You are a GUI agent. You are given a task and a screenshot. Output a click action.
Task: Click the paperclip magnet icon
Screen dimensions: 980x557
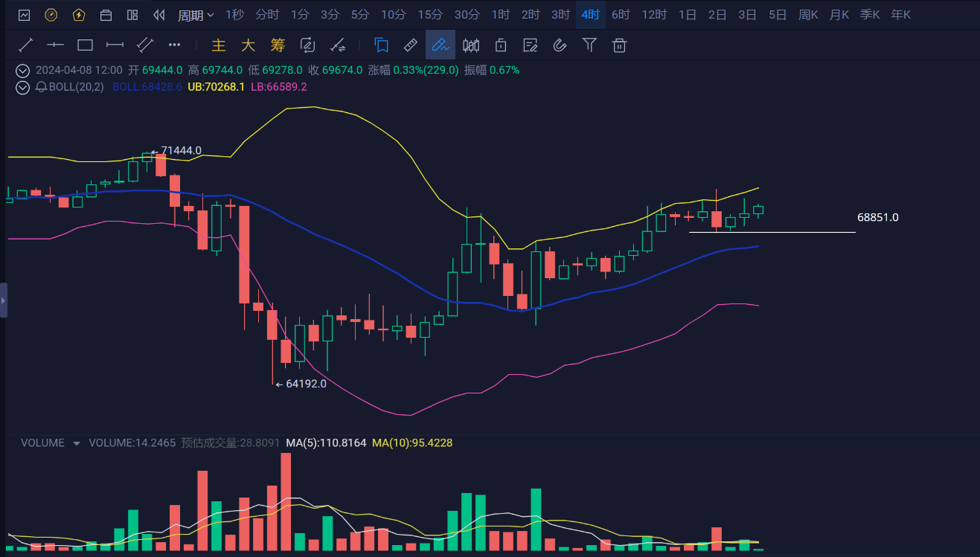[560, 45]
